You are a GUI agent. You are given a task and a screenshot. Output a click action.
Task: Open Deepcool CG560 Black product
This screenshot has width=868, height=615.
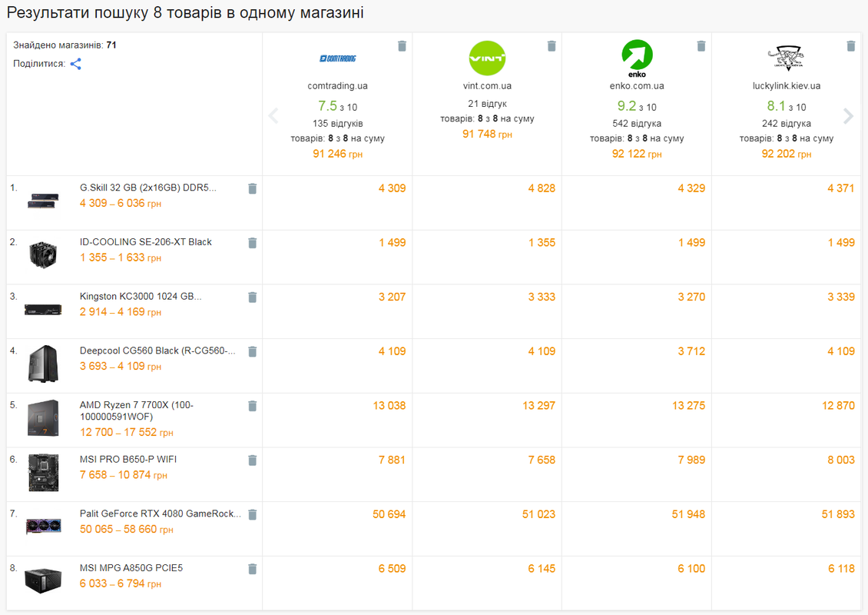pos(157,351)
